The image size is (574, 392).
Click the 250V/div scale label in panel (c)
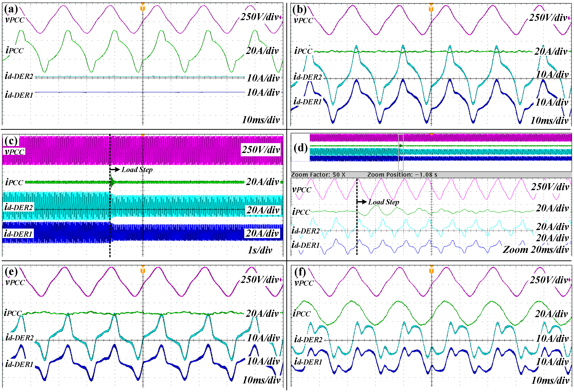tap(261, 150)
